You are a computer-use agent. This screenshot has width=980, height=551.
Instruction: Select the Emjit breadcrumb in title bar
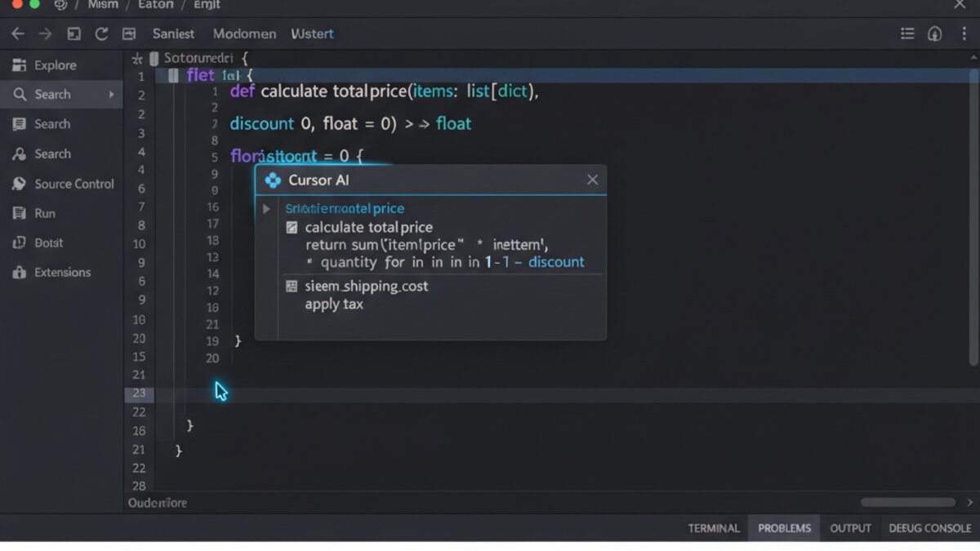click(207, 4)
